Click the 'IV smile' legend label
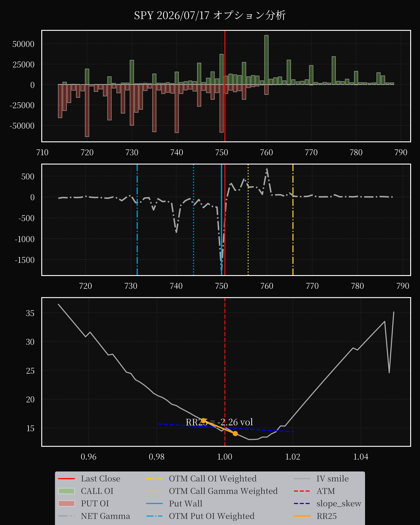 pyautogui.click(x=332, y=479)
